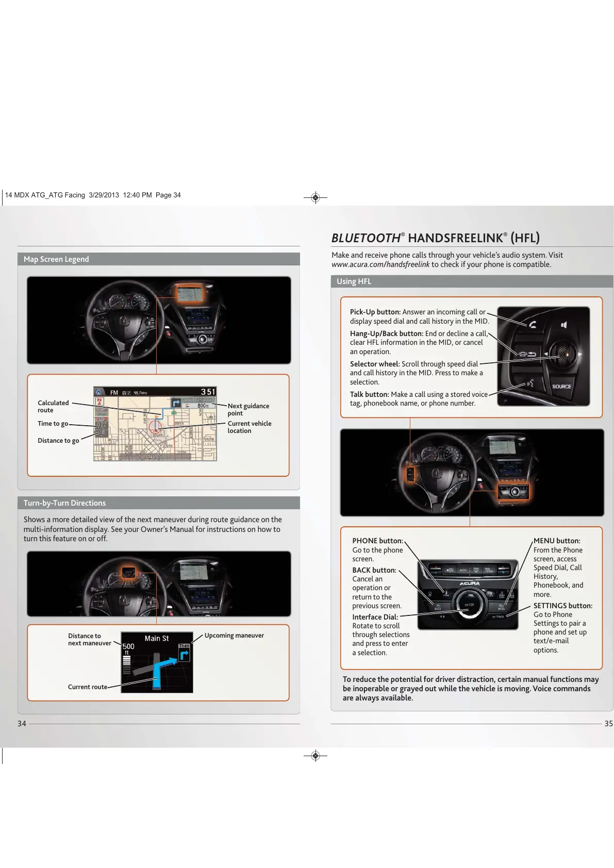Click the 'MENU button:' bold text
The width and height of the screenshot is (614, 868).
(x=557, y=541)
